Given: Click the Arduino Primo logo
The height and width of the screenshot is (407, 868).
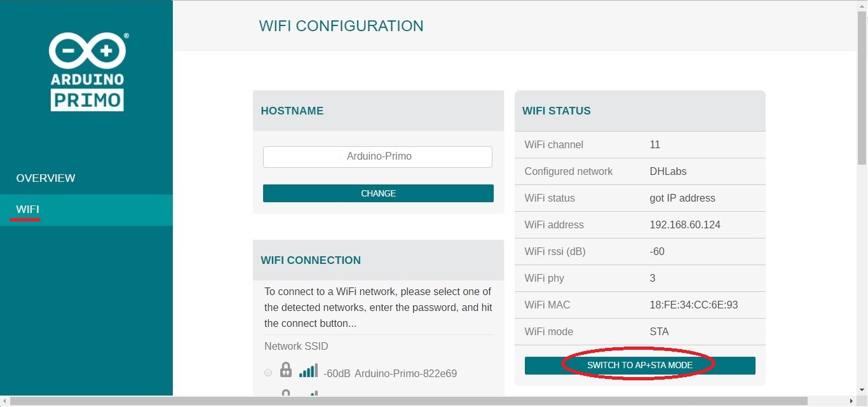Looking at the screenshot, I should pos(88,72).
